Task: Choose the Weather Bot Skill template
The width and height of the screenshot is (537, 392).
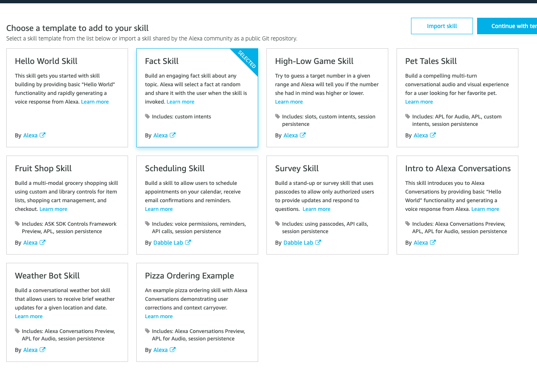Action: [67, 312]
